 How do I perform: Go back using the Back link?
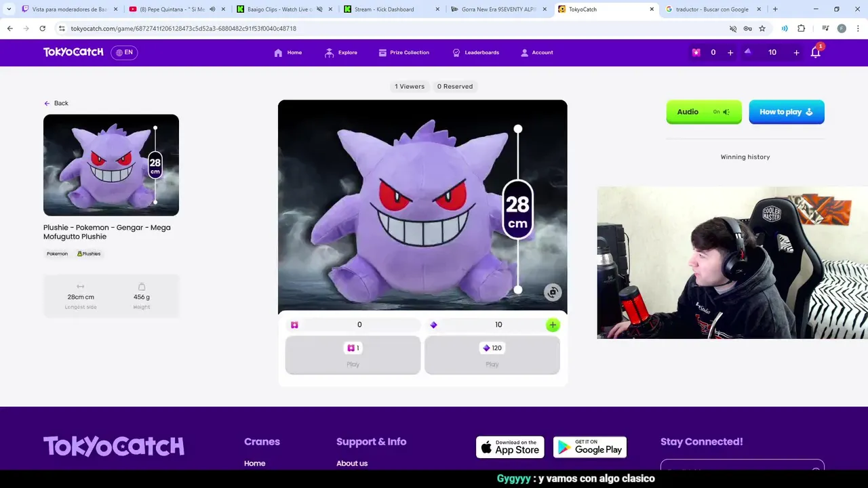56,103
